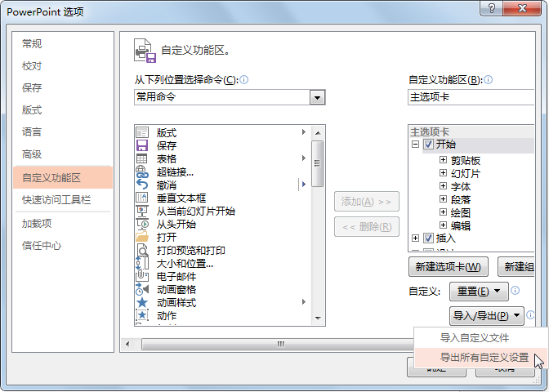The height and width of the screenshot is (392, 549).
Task: Open the 常用命令 commands dropdown
Action: pos(317,97)
